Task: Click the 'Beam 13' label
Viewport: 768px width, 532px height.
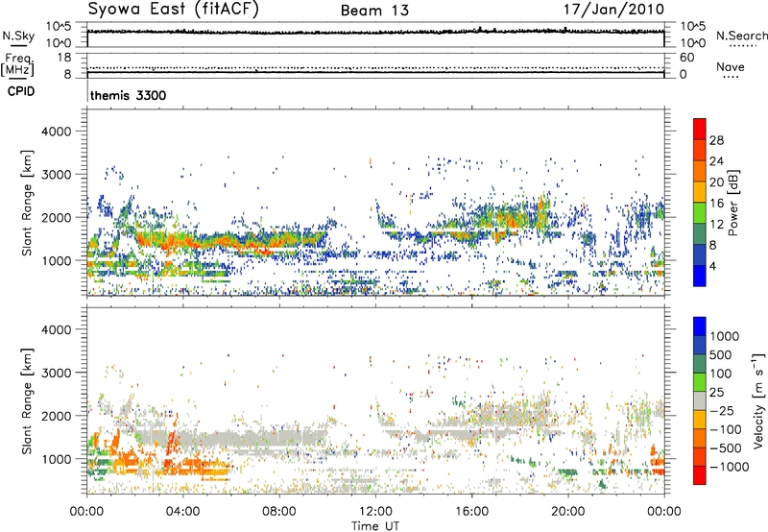Action: pos(374,11)
